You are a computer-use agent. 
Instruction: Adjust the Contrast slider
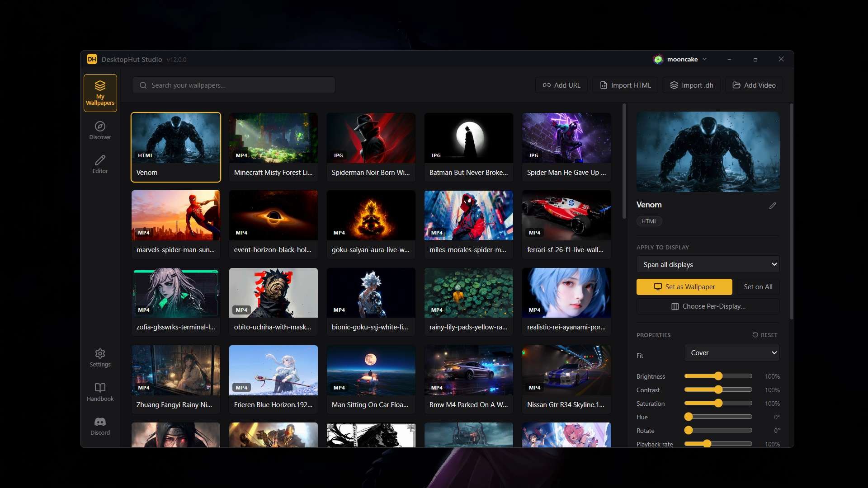tap(718, 390)
